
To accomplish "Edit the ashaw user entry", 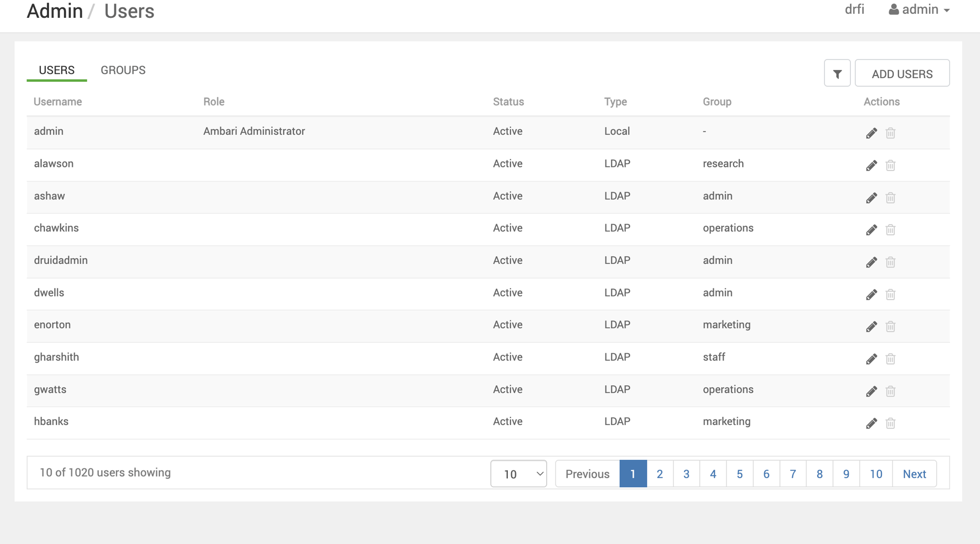I will [871, 198].
